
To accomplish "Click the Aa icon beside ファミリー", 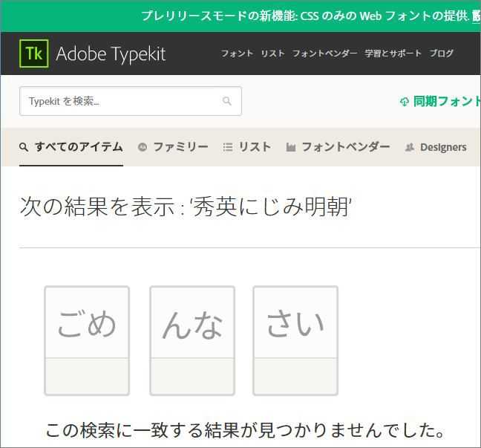I will (x=143, y=147).
